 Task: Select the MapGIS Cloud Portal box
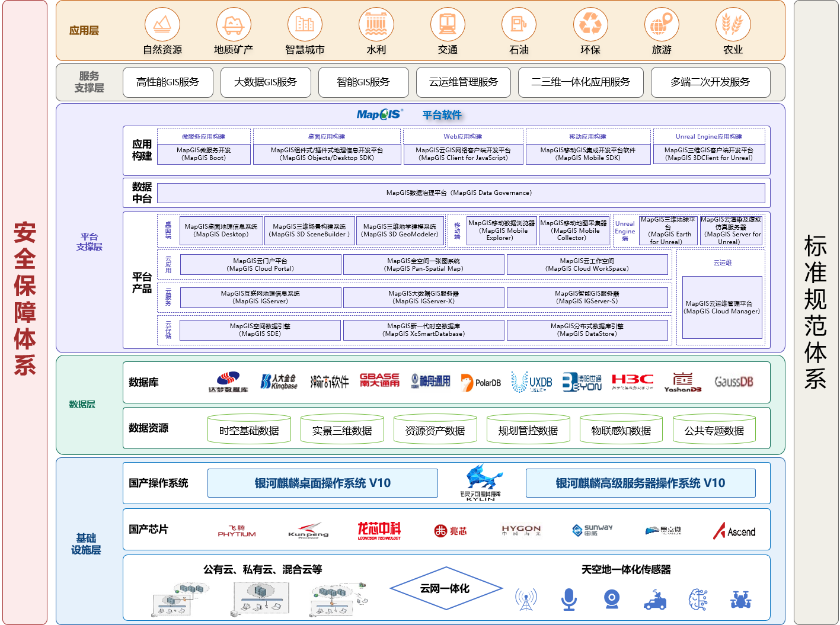coord(261,264)
